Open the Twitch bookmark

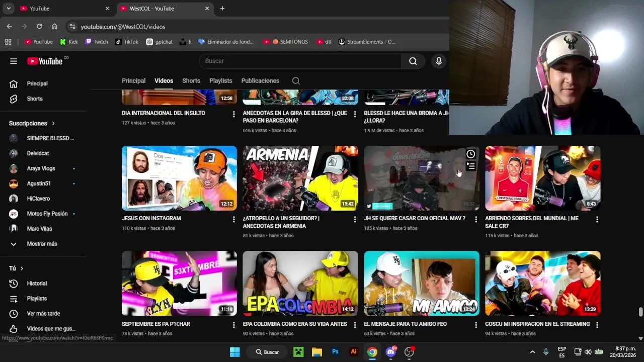97,42
